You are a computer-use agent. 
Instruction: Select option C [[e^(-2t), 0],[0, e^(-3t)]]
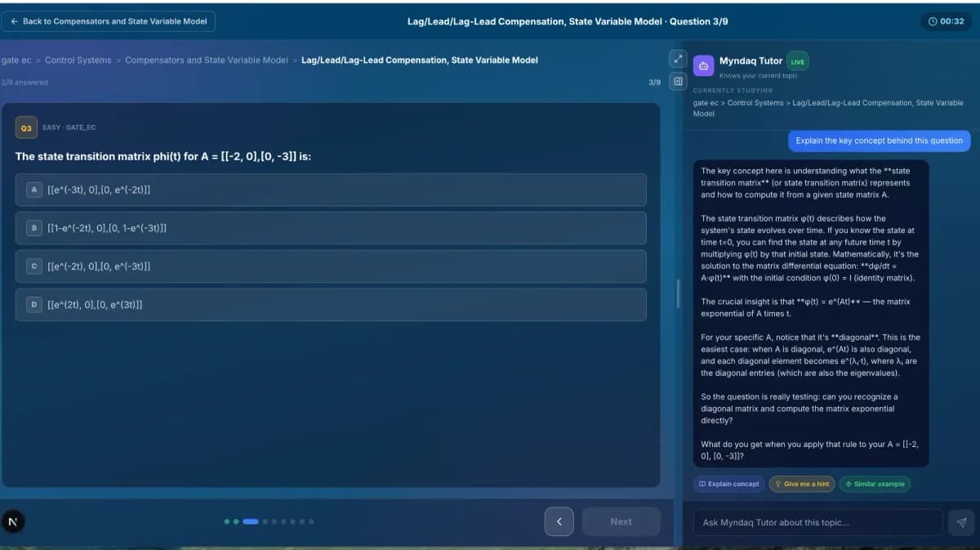331,266
